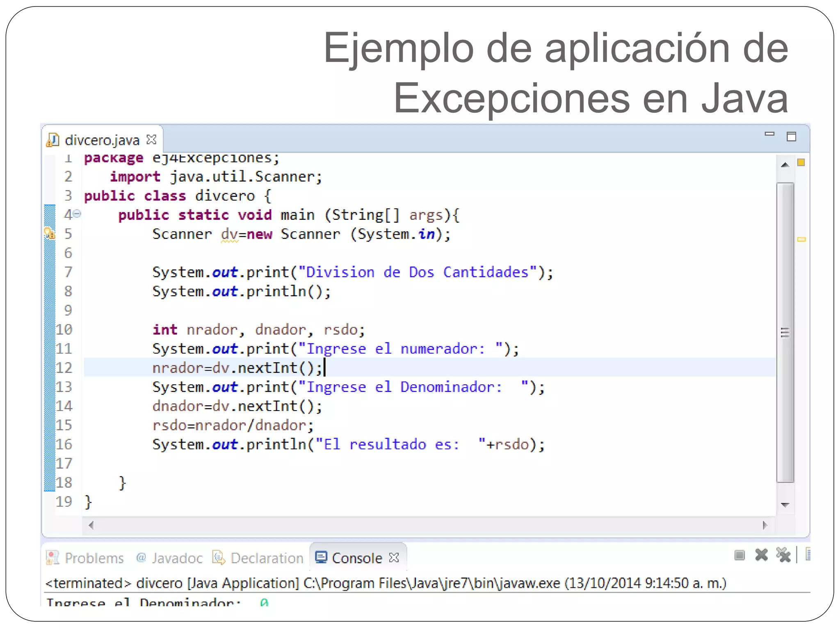Click the Javadoc @ icon
Viewport: 840px width, 630px height.
tap(141, 557)
